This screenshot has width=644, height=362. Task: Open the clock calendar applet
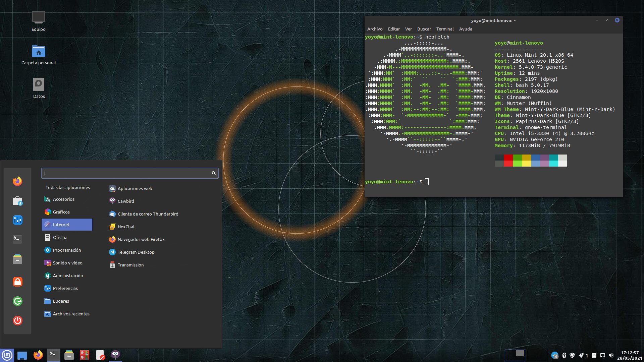click(x=630, y=355)
